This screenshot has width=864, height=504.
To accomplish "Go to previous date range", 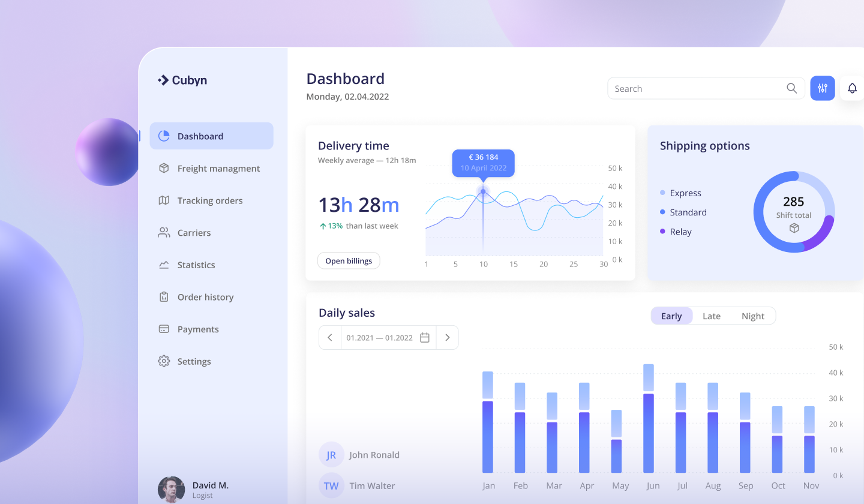I will click(330, 337).
